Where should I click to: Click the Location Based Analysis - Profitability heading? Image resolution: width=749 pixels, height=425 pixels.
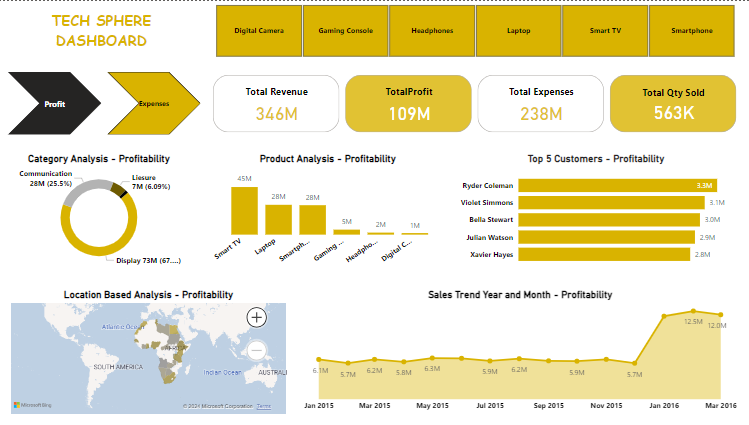pos(149,295)
